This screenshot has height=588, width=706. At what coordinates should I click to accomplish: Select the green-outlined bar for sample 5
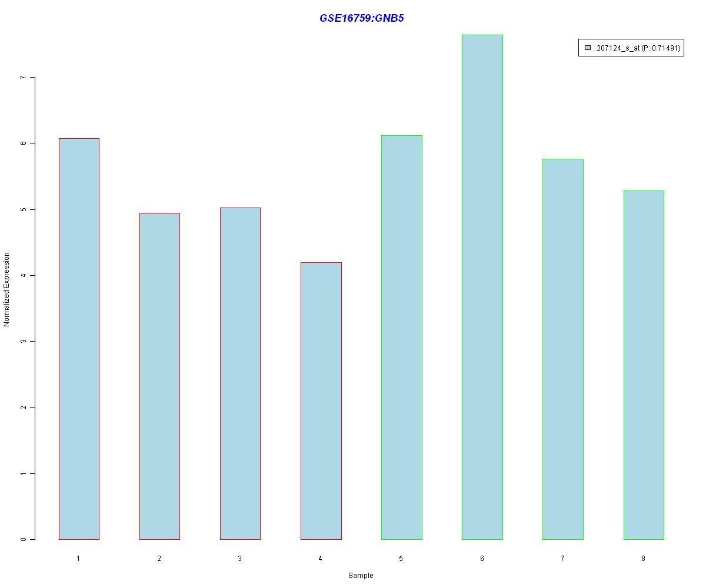401,338
